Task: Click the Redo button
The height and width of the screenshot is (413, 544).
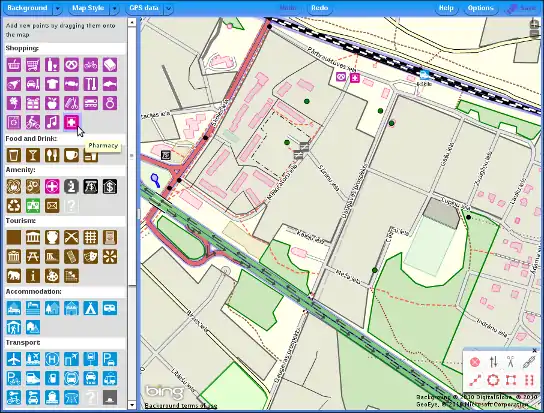Action: click(x=320, y=8)
